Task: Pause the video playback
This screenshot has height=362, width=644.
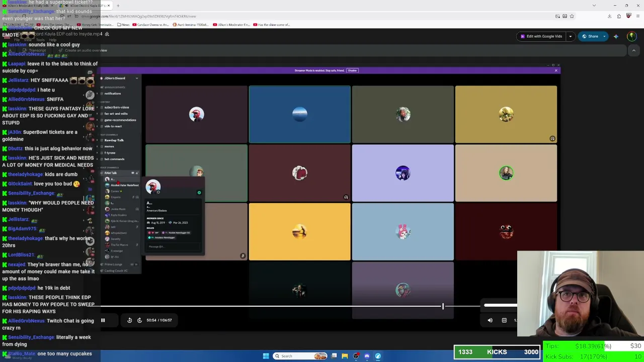Action: (103, 320)
